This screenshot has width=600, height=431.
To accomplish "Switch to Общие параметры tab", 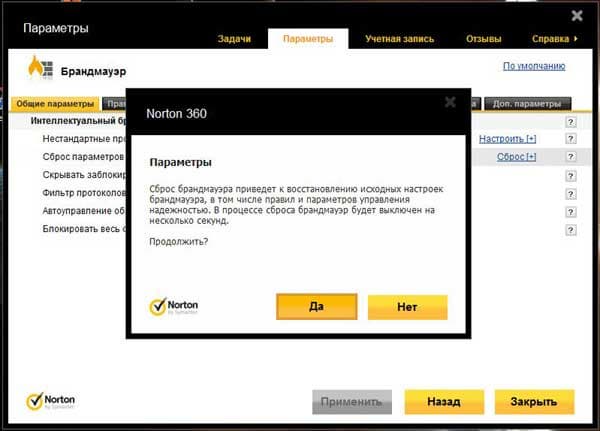I will [x=55, y=104].
